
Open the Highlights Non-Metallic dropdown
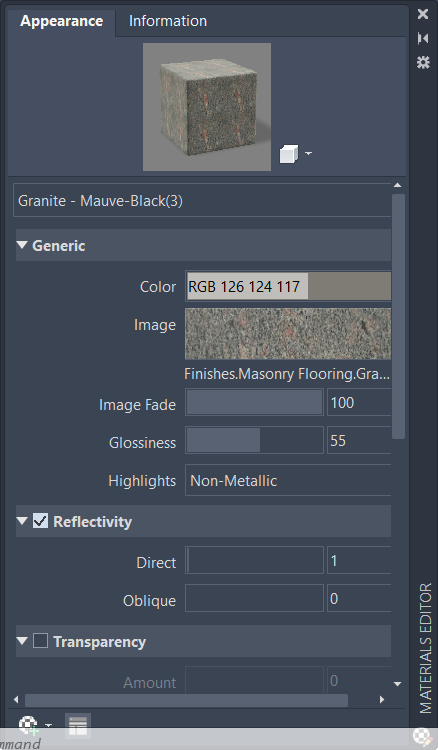click(288, 480)
